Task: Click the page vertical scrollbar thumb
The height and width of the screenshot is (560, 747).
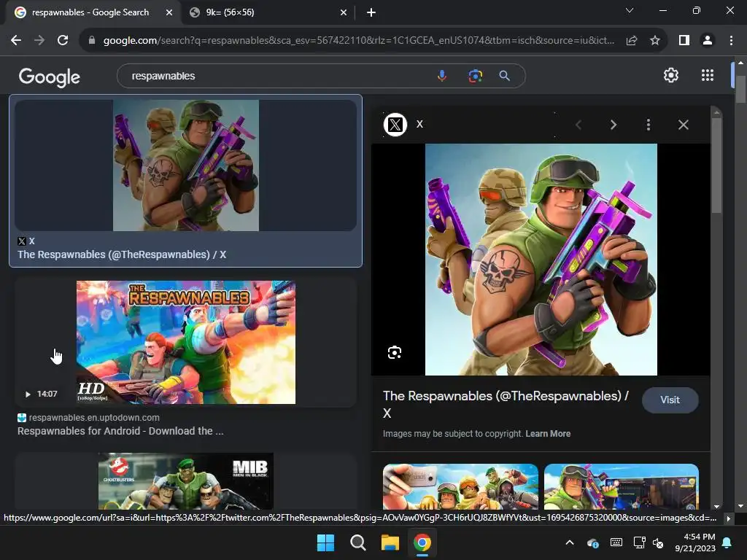Action: click(740, 88)
